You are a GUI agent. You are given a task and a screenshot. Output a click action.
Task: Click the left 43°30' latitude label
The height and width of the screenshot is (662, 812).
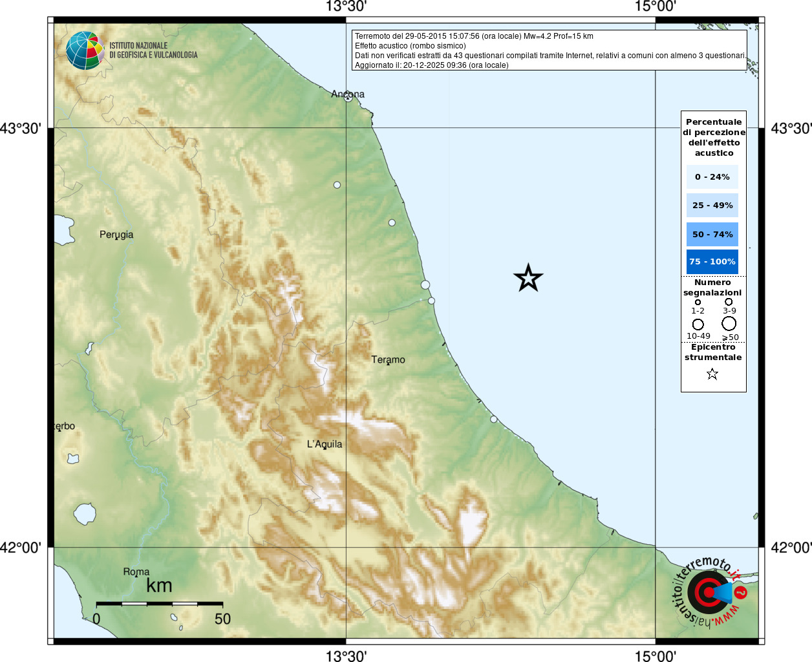tap(20, 128)
